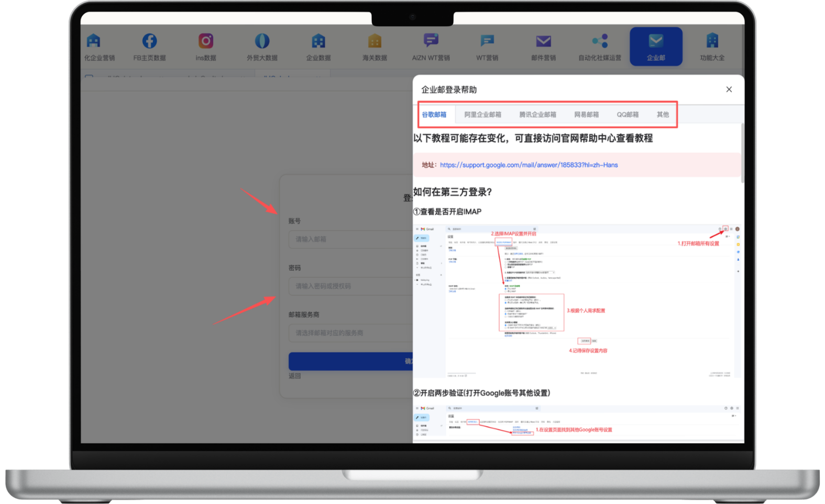Expand the 邮箱服务商 provider dropdown

pyautogui.click(x=350, y=333)
